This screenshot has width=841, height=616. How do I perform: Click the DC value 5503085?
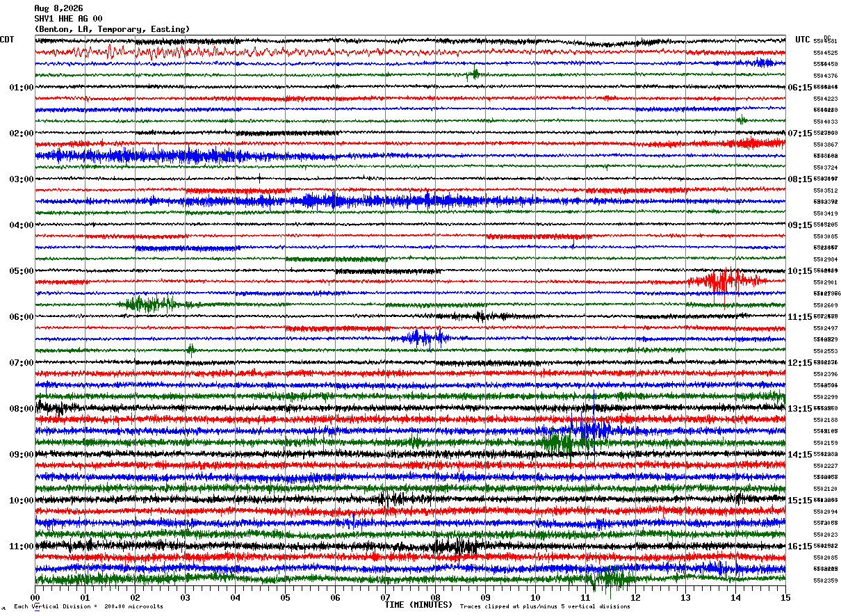pos(825,236)
